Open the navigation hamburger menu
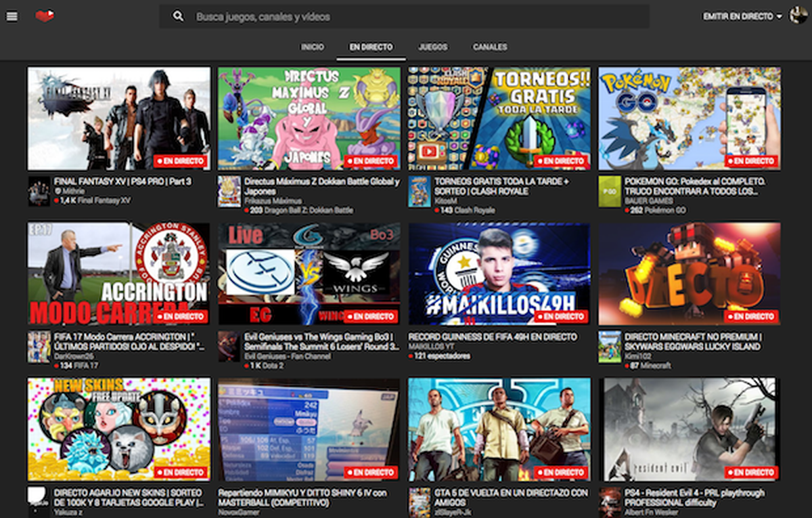 coord(12,16)
